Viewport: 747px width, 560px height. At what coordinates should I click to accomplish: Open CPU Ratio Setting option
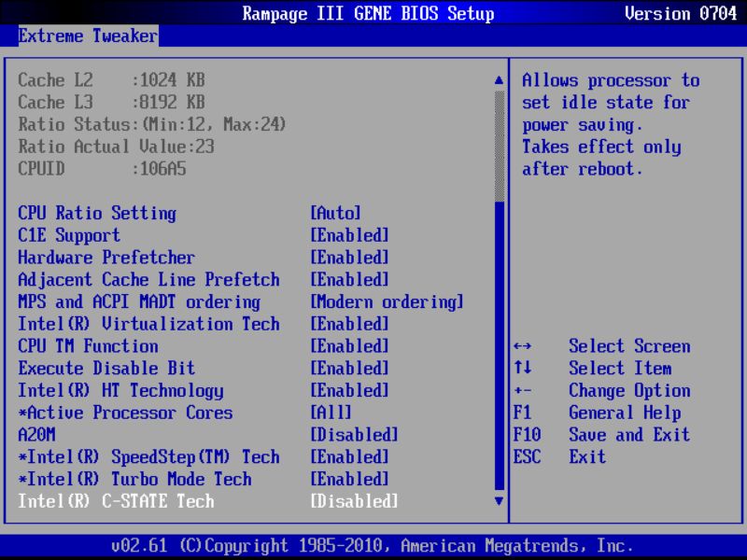[97, 213]
